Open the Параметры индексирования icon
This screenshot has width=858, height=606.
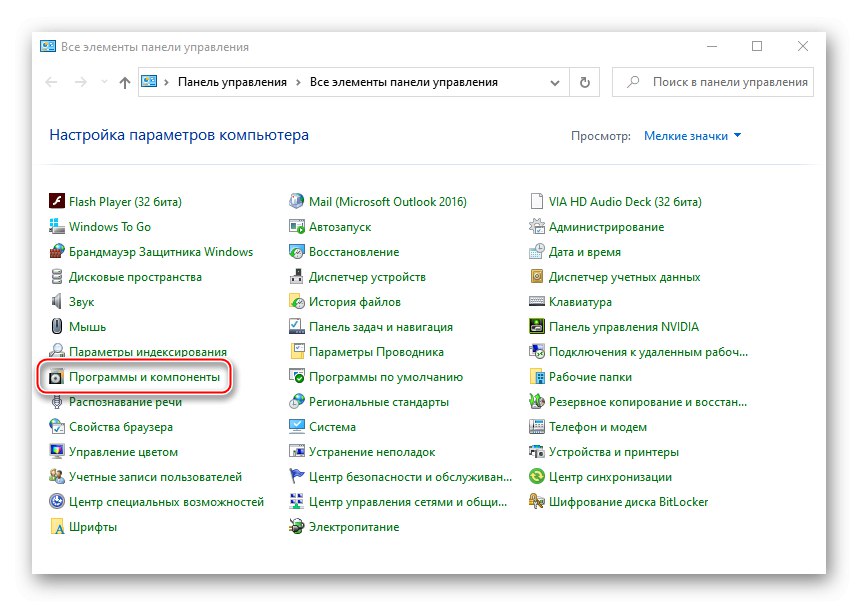tap(57, 351)
